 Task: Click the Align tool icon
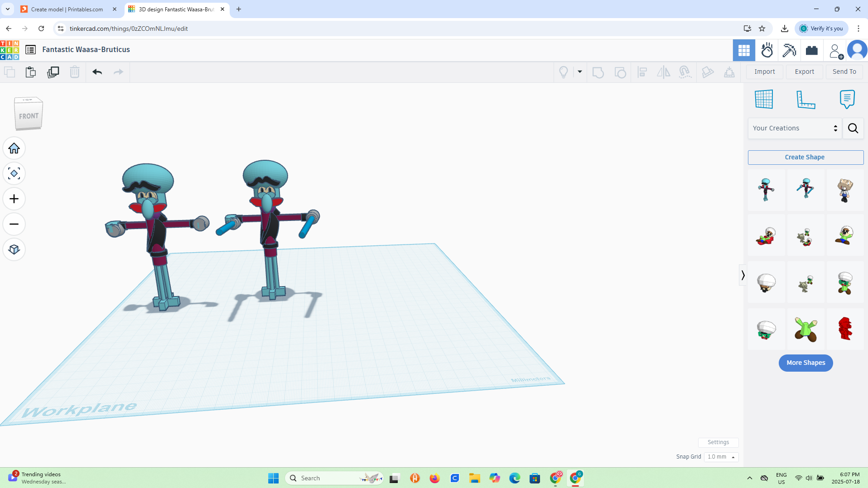pos(642,72)
